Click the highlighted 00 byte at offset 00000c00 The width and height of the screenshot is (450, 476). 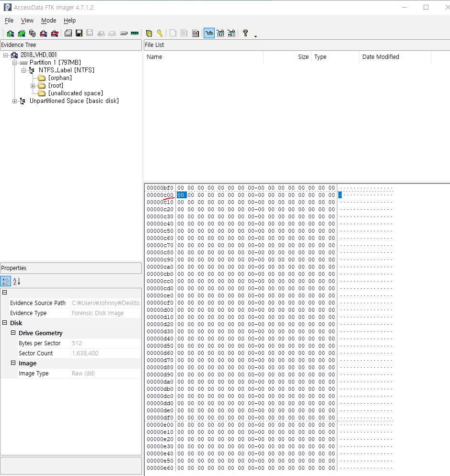coord(181,195)
